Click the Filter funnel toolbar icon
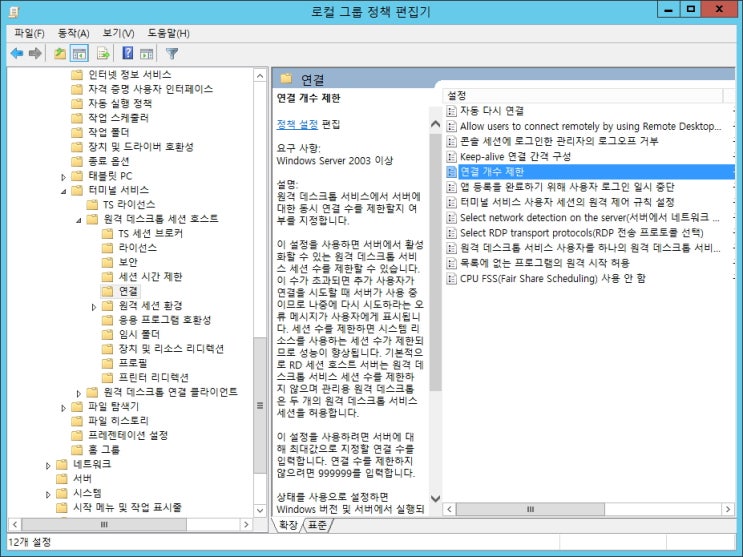This screenshot has width=743, height=557. point(172,53)
